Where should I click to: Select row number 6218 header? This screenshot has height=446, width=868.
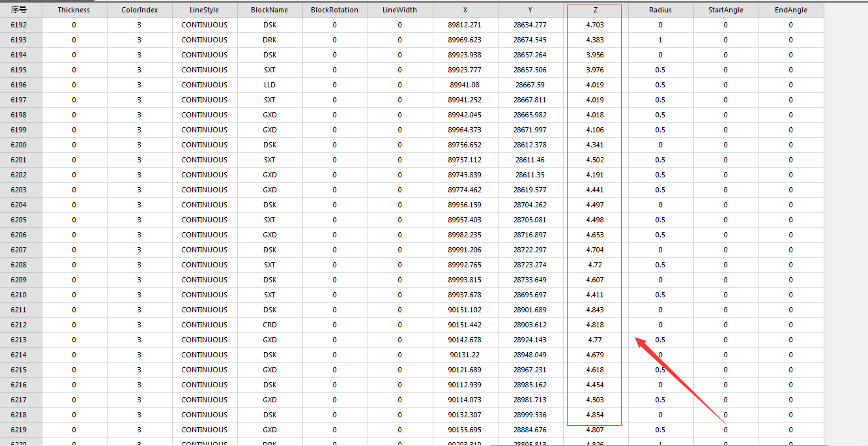coord(19,415)
